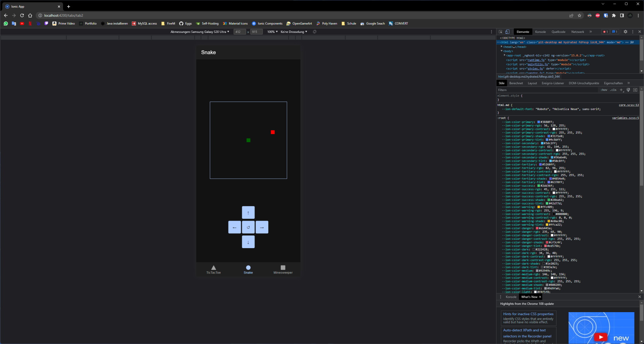Open the YouTube bookmark icon
This screenshot has width=644, height=344.
tap(22, 23)
